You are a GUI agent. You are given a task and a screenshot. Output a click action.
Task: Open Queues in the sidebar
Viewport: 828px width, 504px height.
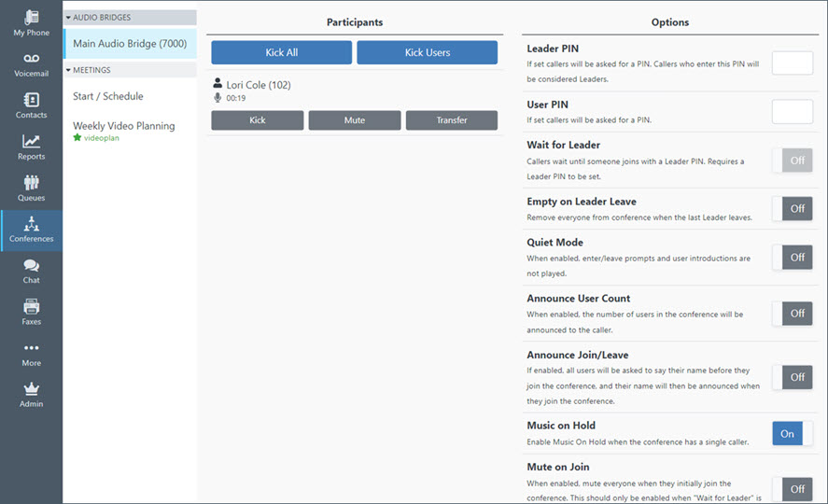pyautogui.click(x=31, y=189)
